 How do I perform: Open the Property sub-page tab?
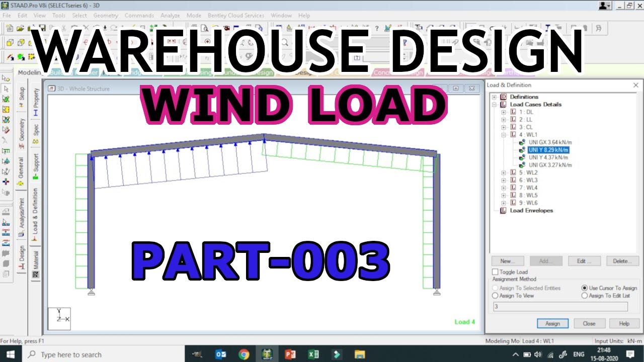coord(36,102)
